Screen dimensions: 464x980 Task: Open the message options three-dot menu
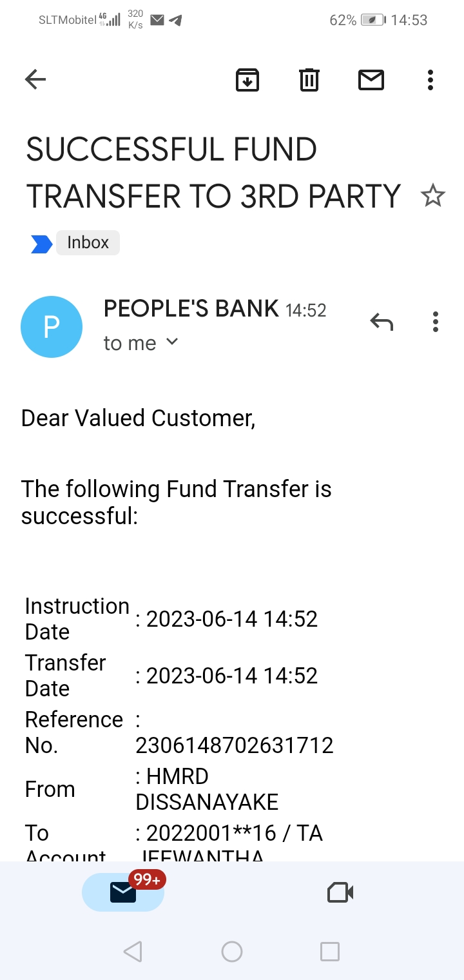point(436,321)
